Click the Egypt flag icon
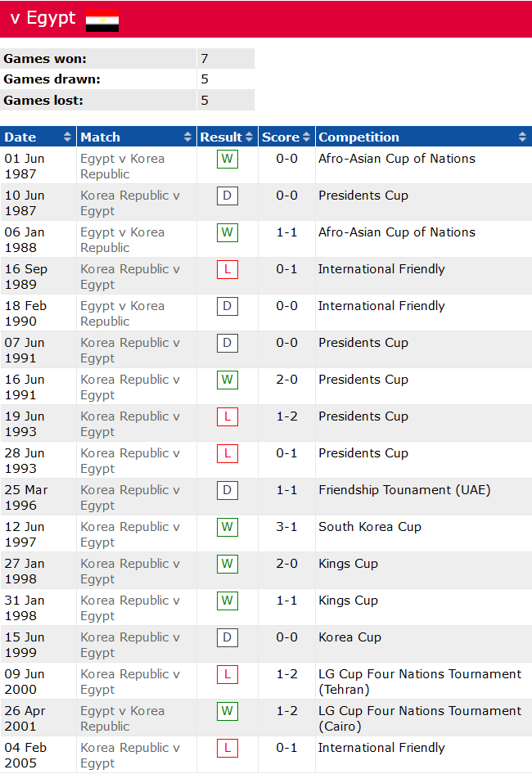This screenshot has width=532, height=774. (x=102, y=20)
